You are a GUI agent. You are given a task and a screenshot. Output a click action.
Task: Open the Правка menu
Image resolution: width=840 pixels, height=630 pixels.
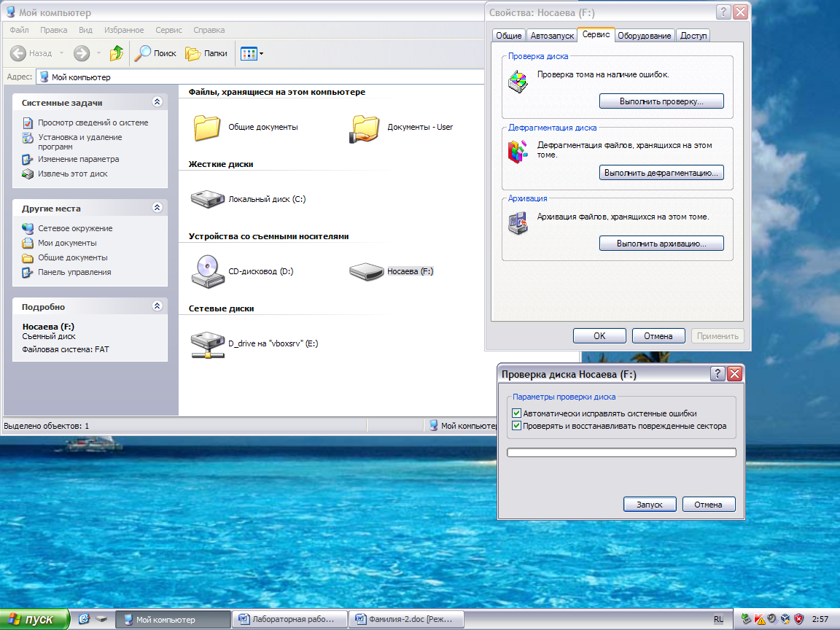pyautogui.click(x=53, y=30)
